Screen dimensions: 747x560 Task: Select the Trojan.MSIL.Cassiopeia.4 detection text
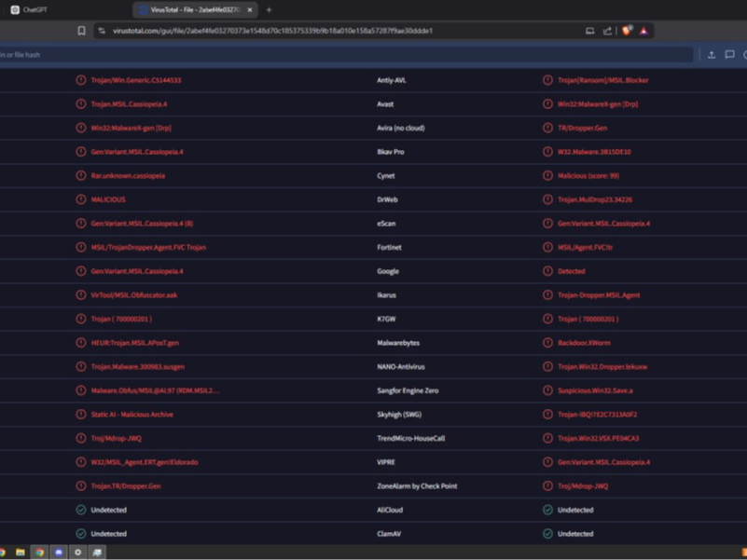129,104
